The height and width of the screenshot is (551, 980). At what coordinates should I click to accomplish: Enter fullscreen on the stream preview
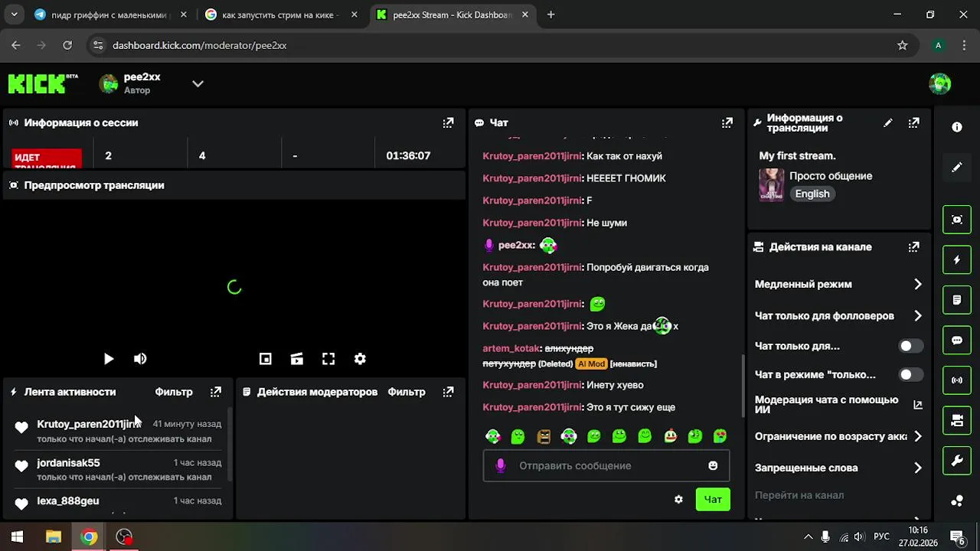pyautogui.click(x=328, y=359)
